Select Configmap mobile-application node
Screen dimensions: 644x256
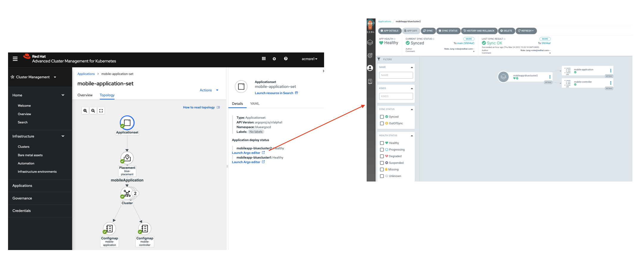(x=110, y=229)
